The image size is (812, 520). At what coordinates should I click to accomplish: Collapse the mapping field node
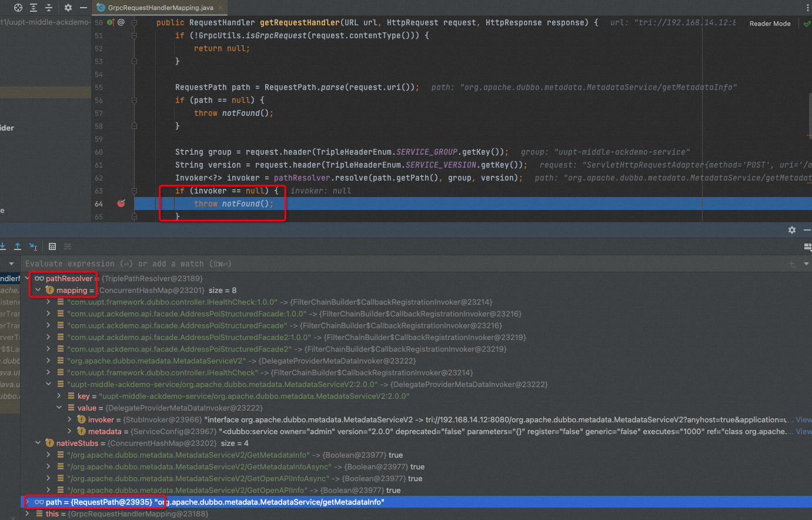pos(38,290)
